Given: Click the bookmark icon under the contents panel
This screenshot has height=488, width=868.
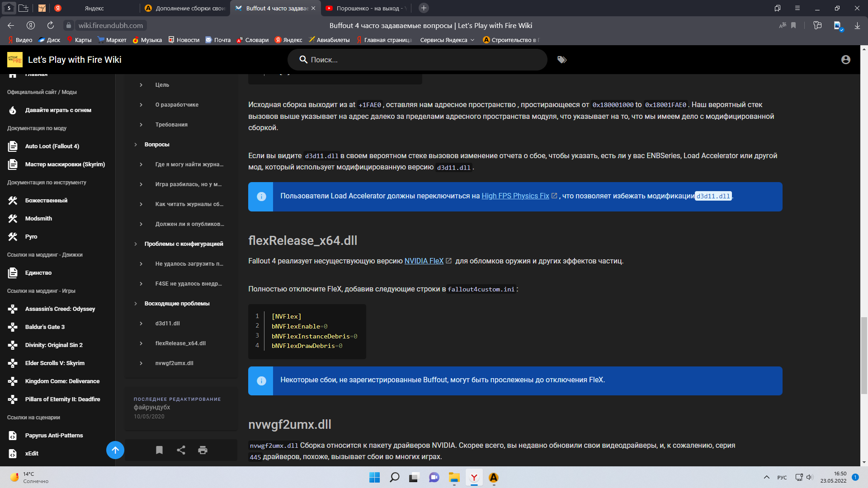Looking at the screenshot, I should tap(159, 450).
